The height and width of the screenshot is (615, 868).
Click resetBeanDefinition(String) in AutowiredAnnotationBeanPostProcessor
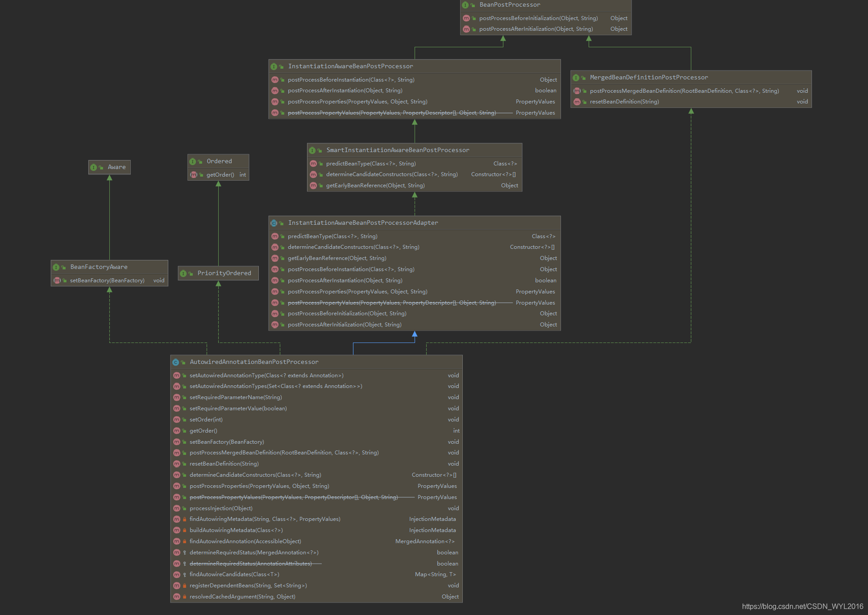coord(224,464)
